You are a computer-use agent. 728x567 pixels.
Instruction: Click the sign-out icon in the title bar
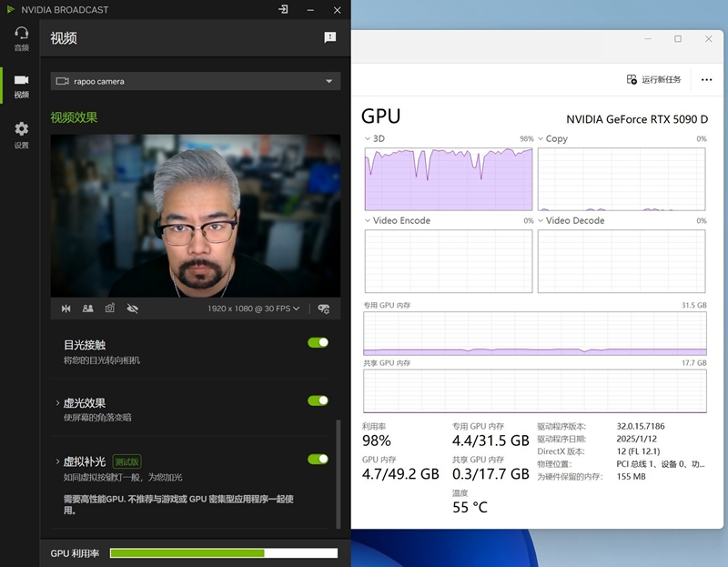[284, 10]
